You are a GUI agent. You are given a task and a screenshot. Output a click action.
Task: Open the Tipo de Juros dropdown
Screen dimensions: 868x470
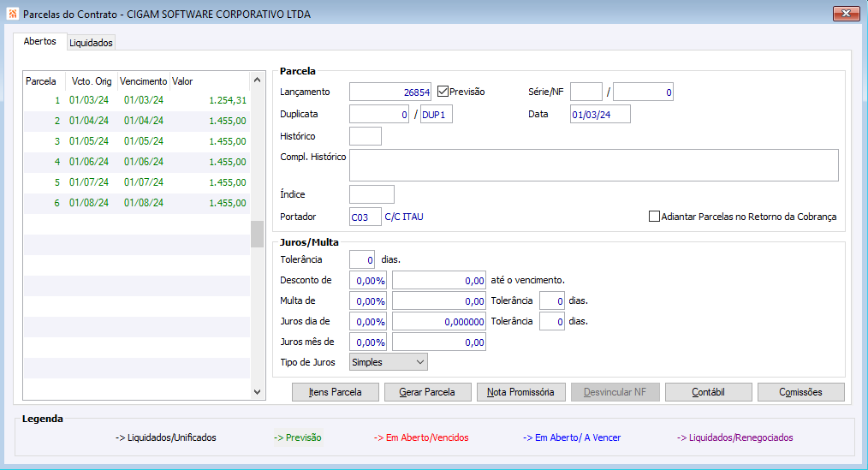click(389, 362)
